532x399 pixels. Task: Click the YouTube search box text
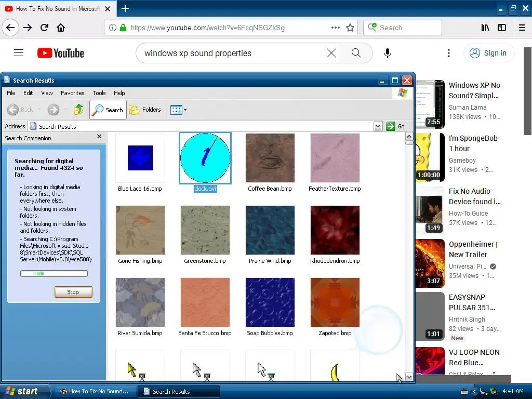[198, 54]
